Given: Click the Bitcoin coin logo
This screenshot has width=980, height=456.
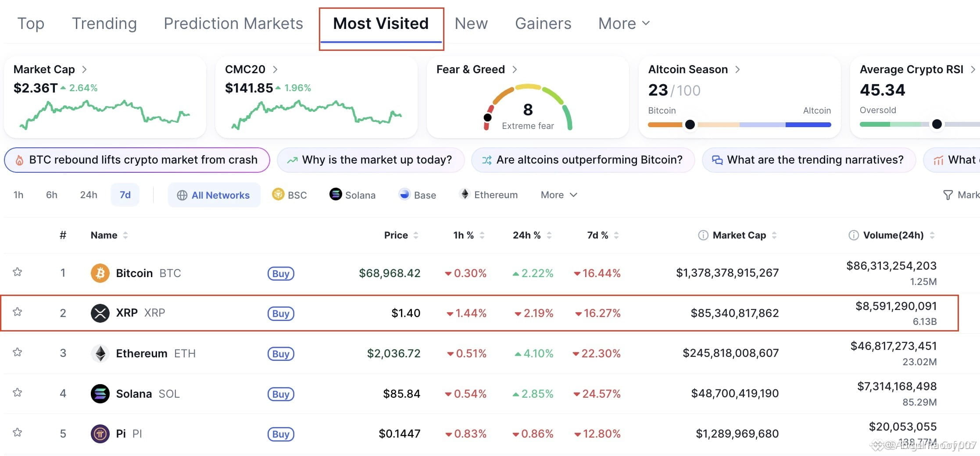Looking at the screenshot, I should pyautogui.click(x=100, y=273).
